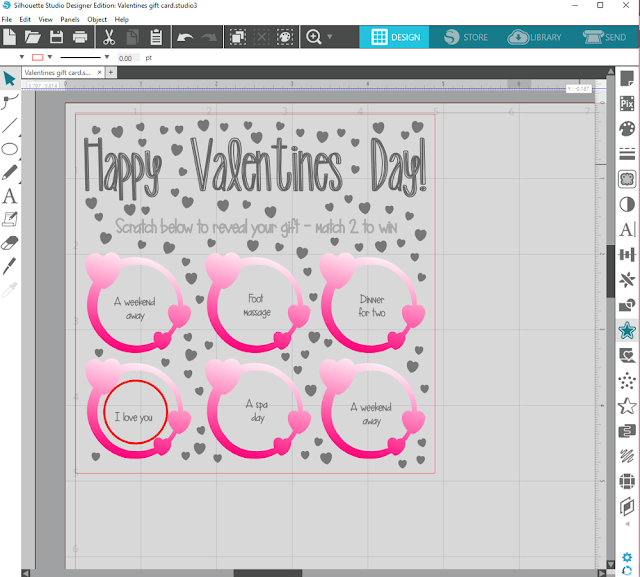Open the line color swatch dropdown arrow

tap(50, 57)
